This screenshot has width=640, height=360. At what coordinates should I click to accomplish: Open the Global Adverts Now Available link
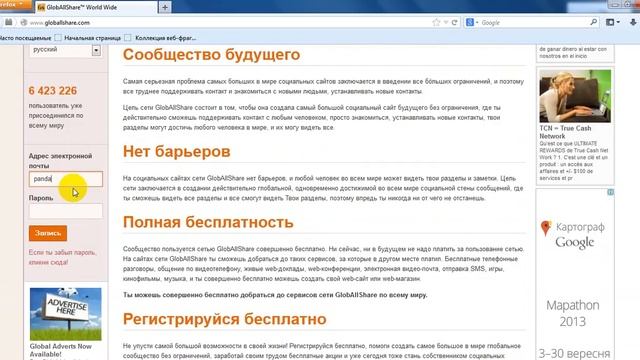(60, 350)
